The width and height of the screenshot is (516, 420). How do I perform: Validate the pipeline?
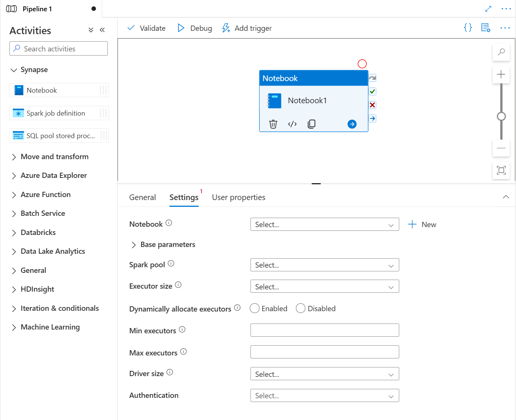coord(146,28)
